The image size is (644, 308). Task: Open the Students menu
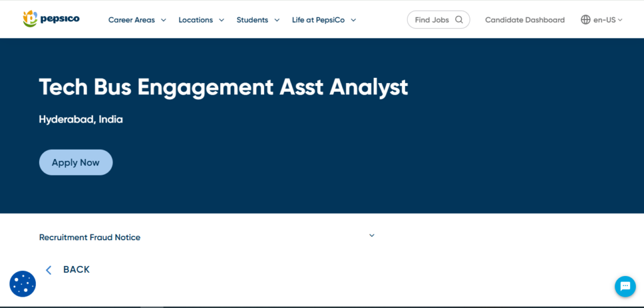coord(252,19)
